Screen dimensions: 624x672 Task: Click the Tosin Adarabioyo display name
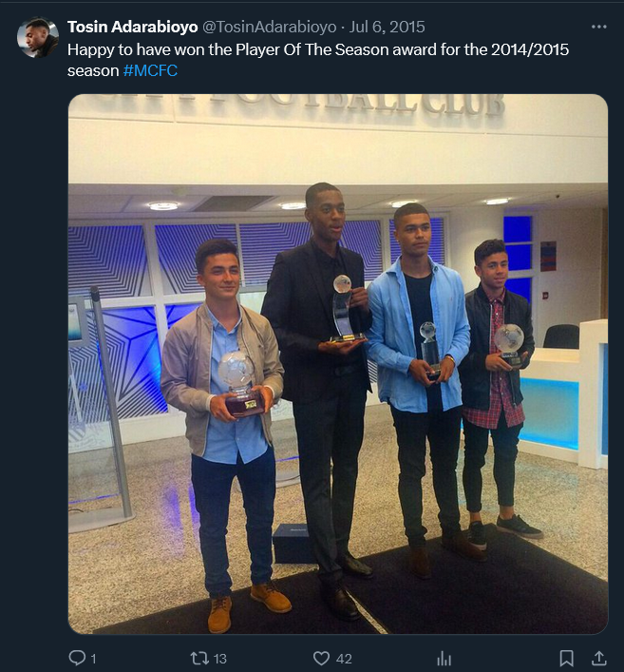tap(132, 27)
